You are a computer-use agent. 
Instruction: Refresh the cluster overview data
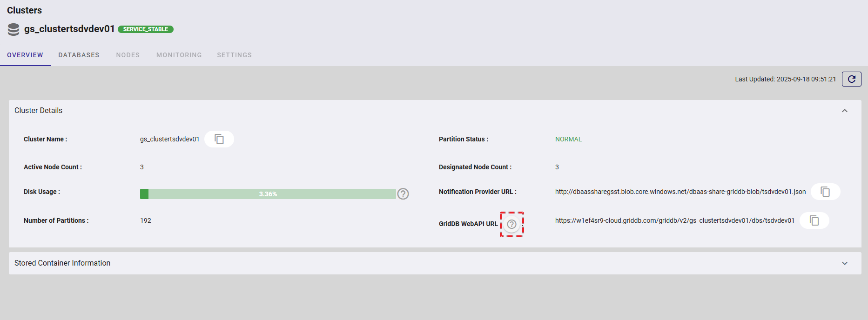tap(851, 79)
